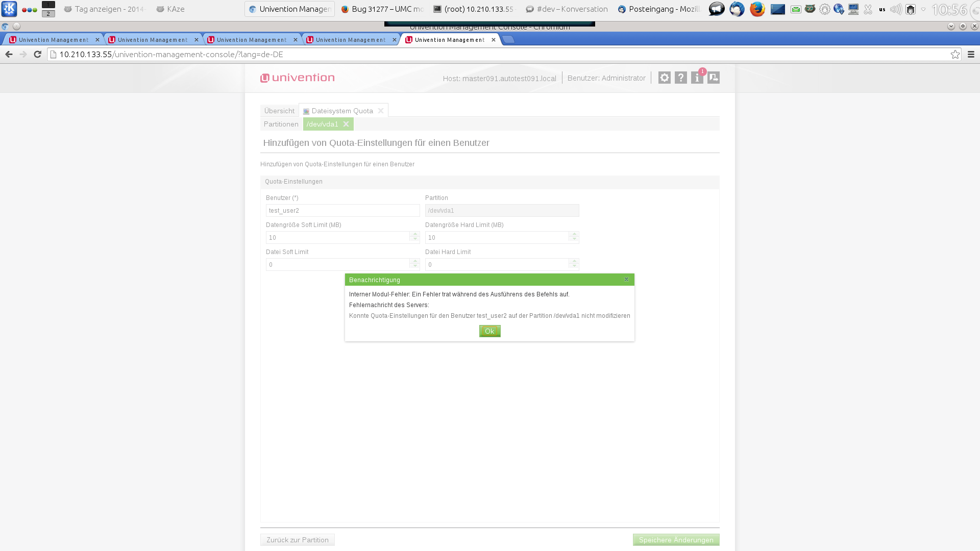
Task: Click the Benutzer field containing test_user2
Action: (342, 211)
